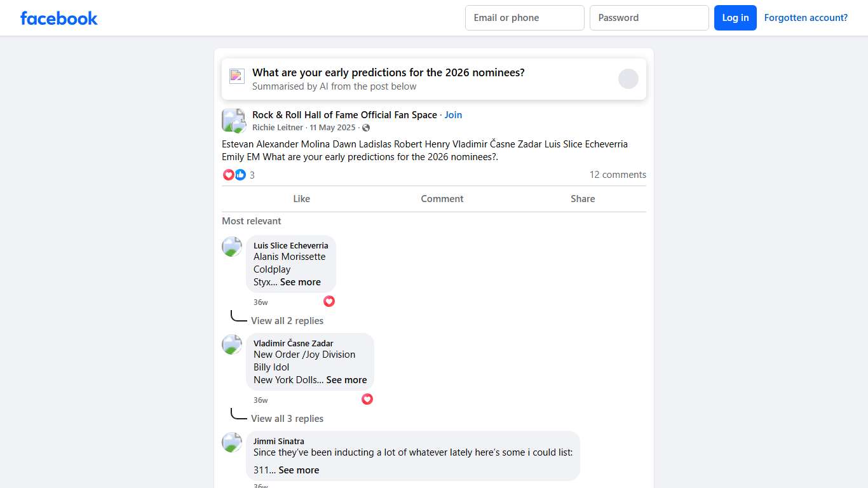Expand Luis's comment with See more
The height and width of the screenshot is (488, 868).
301,282
